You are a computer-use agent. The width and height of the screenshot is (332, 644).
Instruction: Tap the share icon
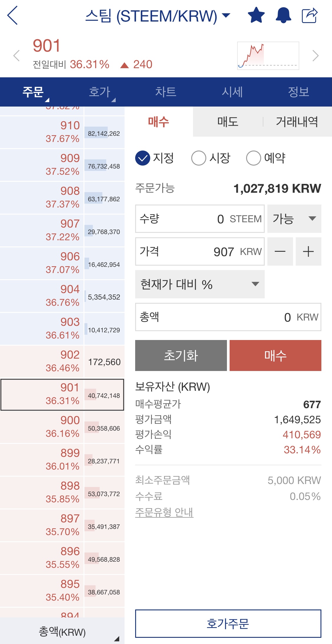(310, 15)
